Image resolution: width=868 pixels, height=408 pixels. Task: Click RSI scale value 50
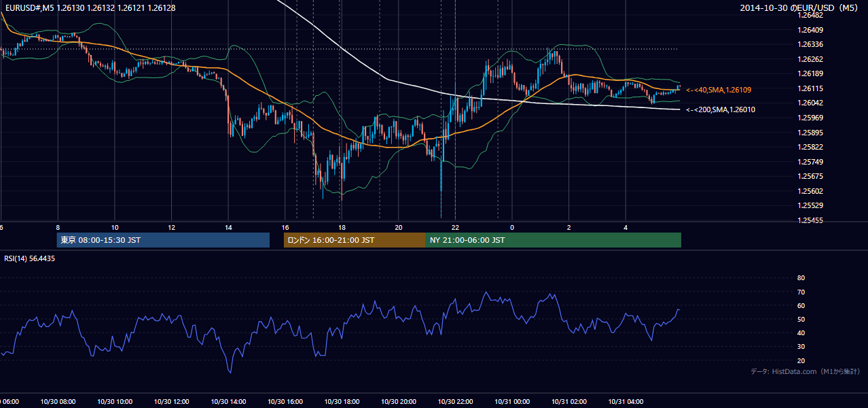801,319
